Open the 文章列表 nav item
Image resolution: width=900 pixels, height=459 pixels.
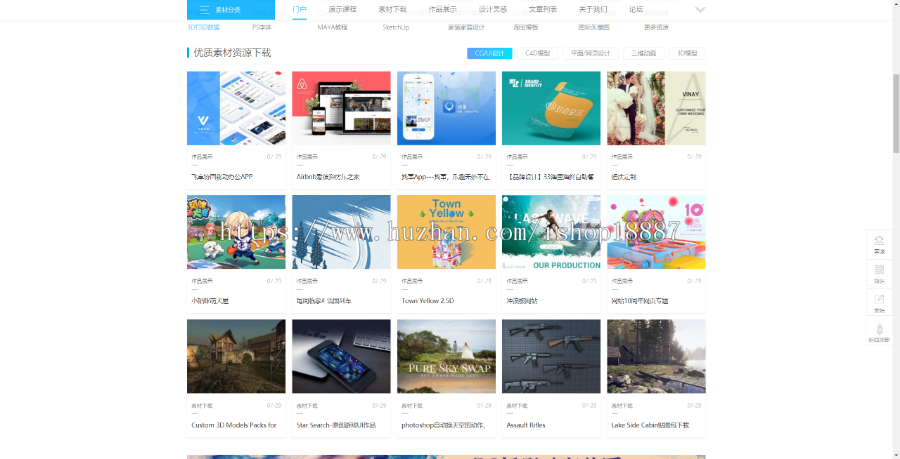click(x=542, y=9)
